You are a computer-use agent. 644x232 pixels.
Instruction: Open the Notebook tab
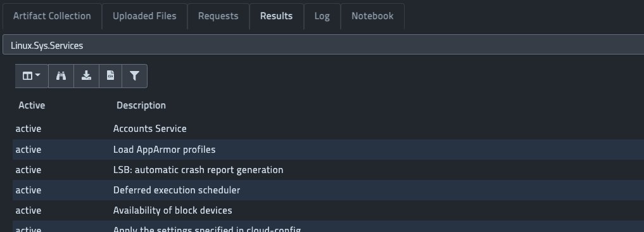click(372, 16)
